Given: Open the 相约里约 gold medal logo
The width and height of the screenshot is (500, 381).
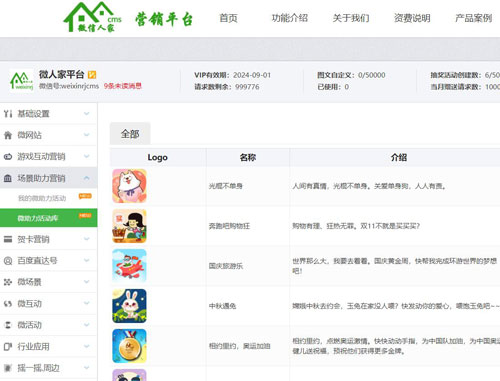Looking at the screenshot, I should click(x=129, y=346).
